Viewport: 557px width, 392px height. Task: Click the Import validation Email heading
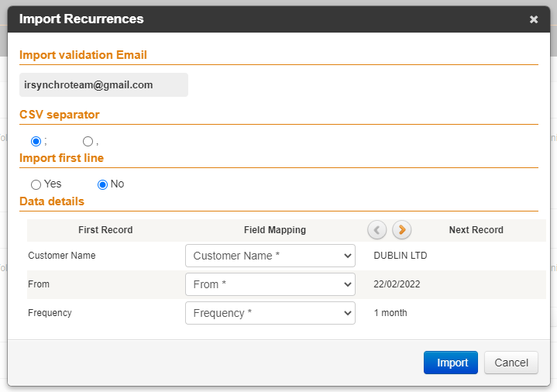coord(83,55)
